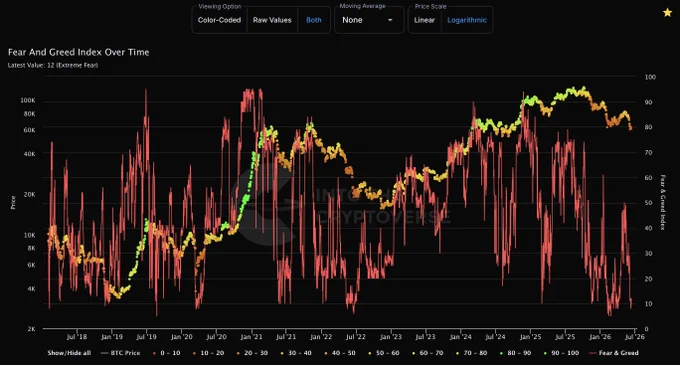Viewport: 680px width, 365px height.
Task: Switch price scale to Linear
Action: (424, 20)
